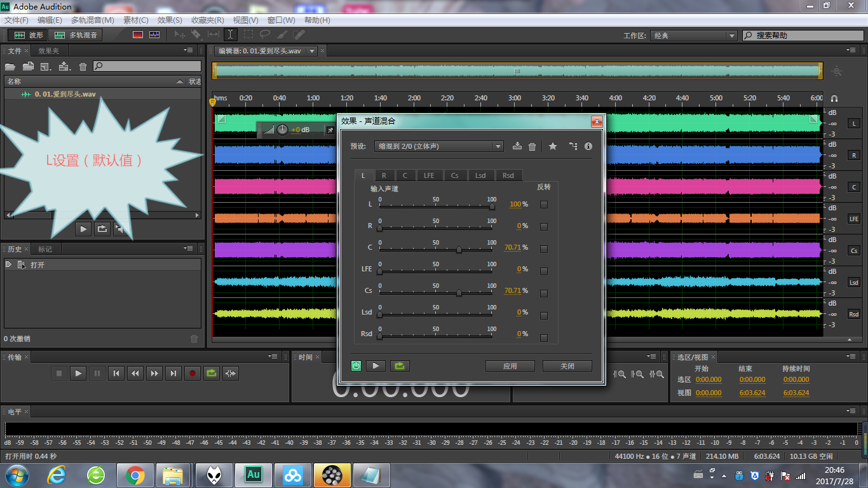This screenshot has width=868, height=488.
Task: Click zoom navigator icon beside overview
Action: (837, 72)
